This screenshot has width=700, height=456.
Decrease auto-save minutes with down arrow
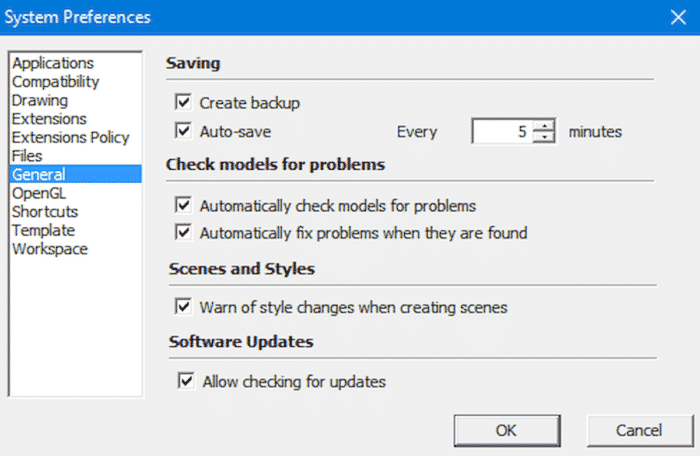point(544,137)
